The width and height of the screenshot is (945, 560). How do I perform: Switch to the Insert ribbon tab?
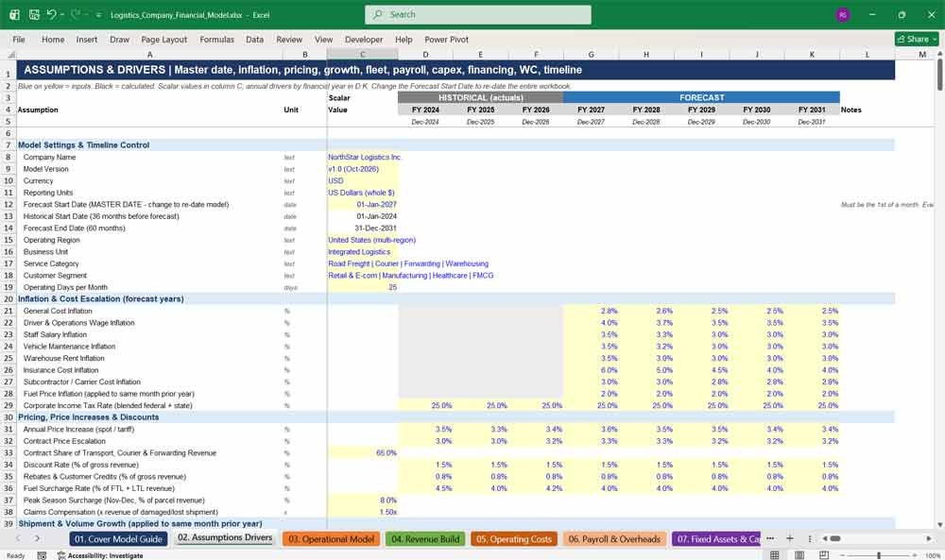pos(87,39)
